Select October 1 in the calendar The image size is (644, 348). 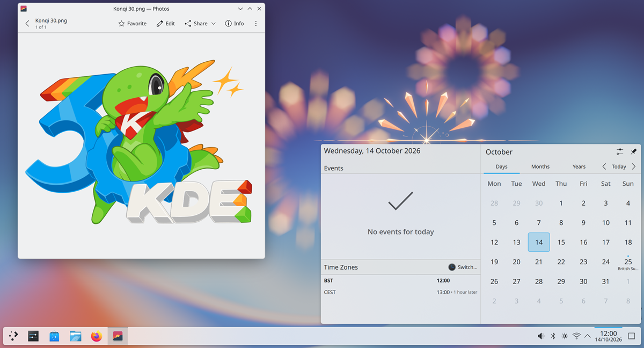(x=561, y=203)
